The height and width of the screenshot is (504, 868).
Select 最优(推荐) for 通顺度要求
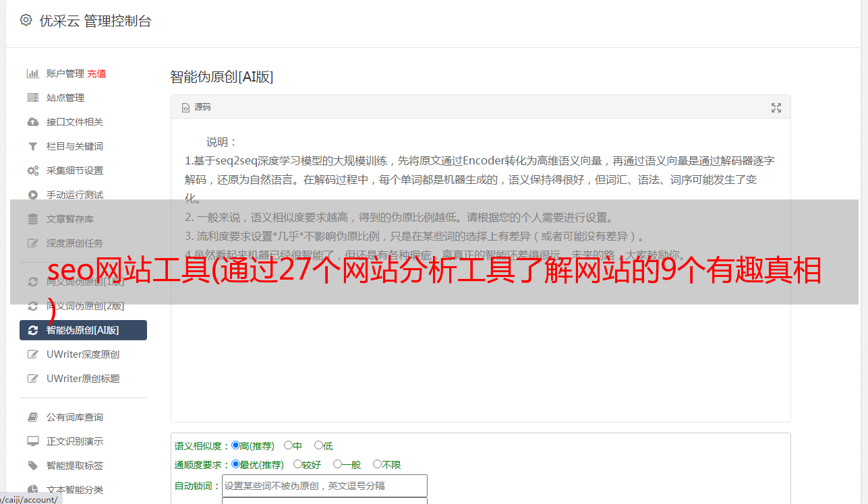tap(235, 464)
